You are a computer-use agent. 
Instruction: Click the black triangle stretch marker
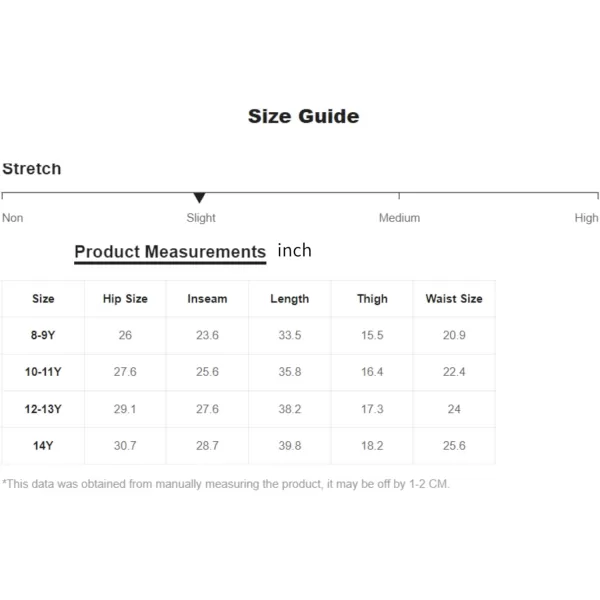point(199,198)
